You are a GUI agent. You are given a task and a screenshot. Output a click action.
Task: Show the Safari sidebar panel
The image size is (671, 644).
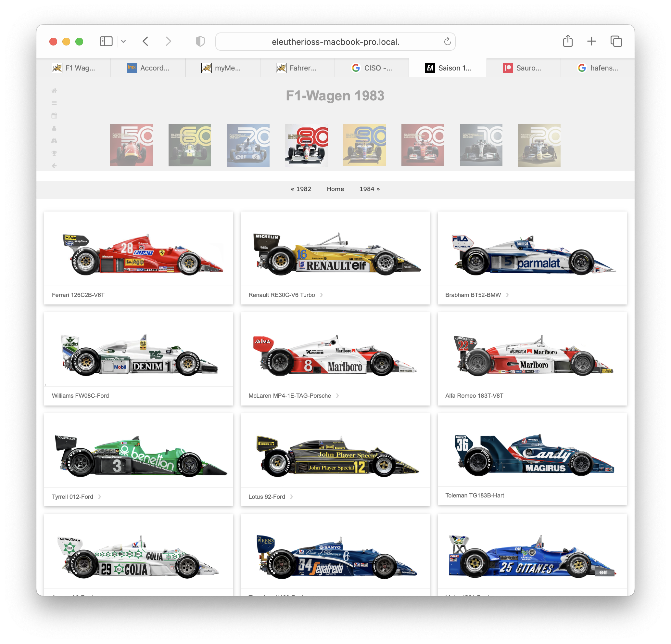106,42
